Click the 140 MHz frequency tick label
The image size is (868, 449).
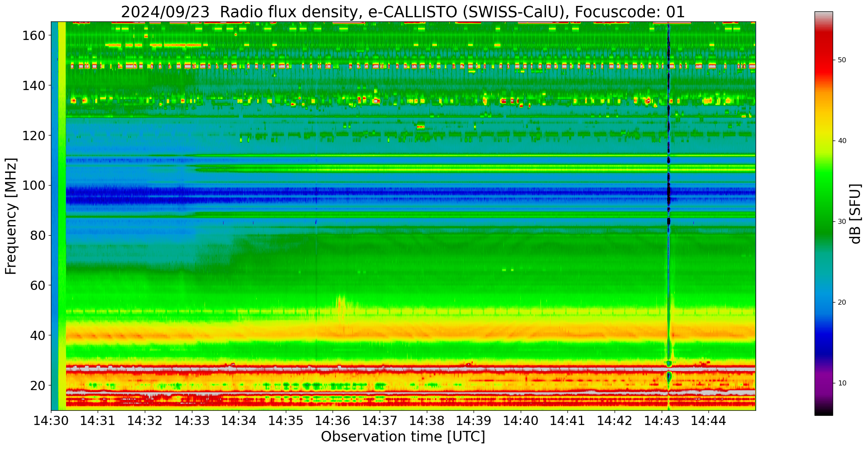coord(34,85)
